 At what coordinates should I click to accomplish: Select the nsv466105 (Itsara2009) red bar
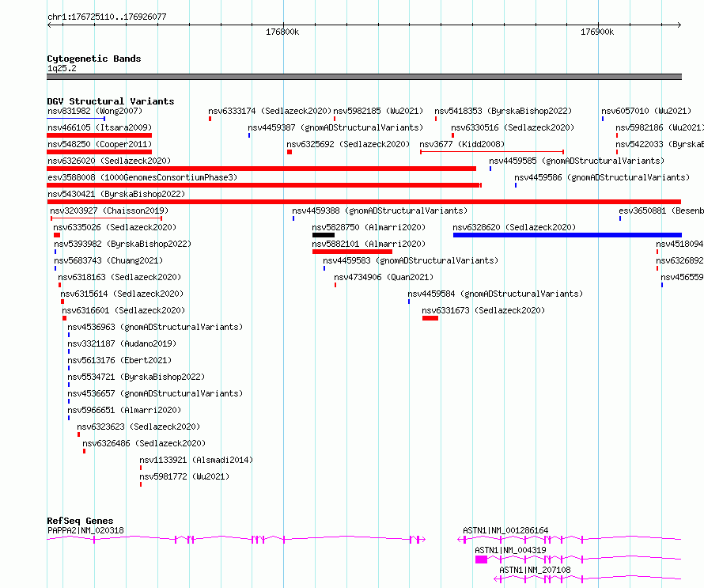[99, 135]
